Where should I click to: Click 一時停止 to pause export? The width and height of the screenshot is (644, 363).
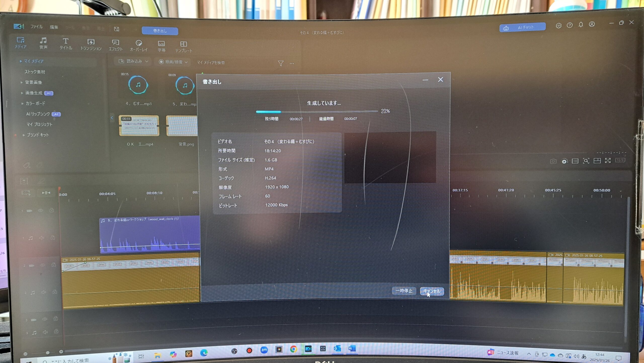404,291
